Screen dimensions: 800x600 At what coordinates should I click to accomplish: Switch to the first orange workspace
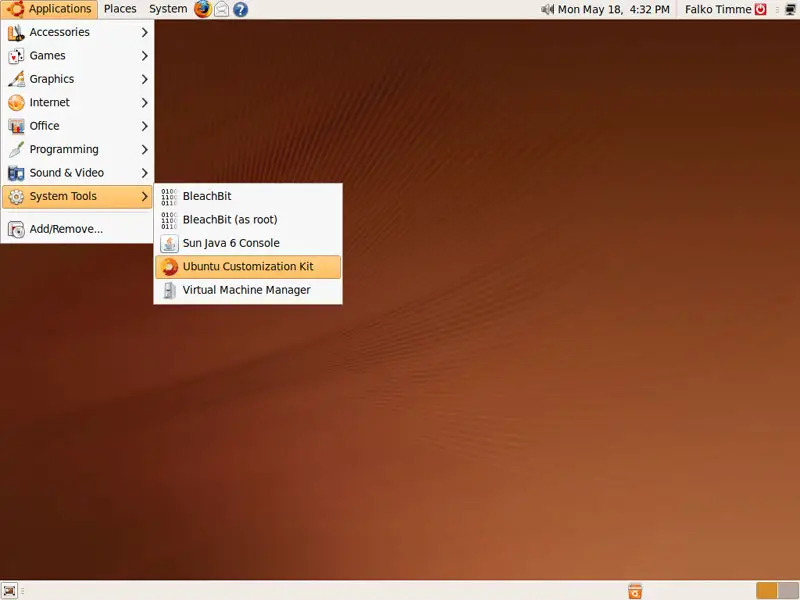tap(767, 591)
